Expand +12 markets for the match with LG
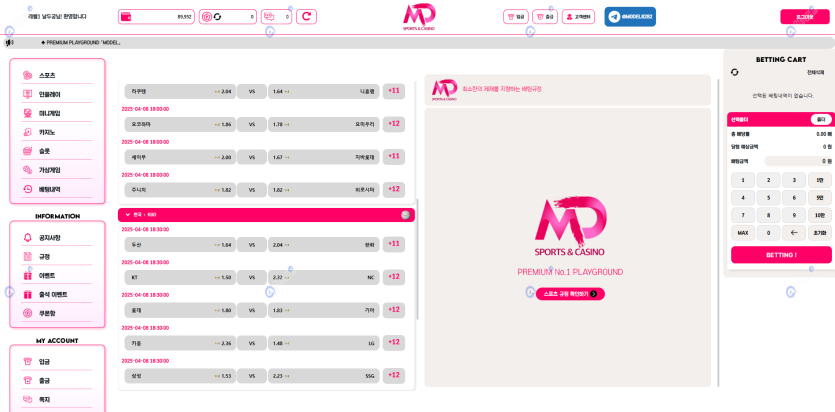Image resolution: width=835 pixels, height=412 pixels. point(394,342)
